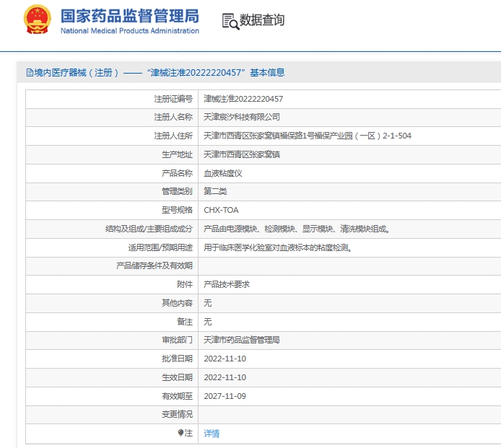Click the 变更情况 label

(x=177, y=415)
